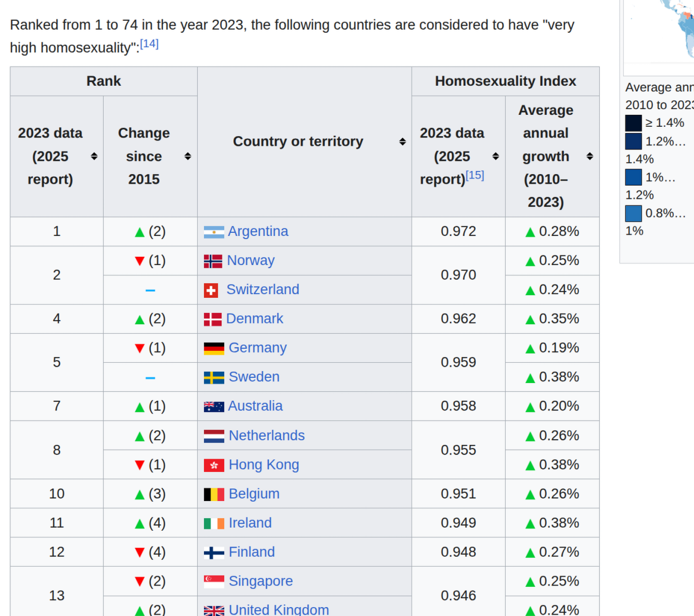The width and height of the screenshot is (694, 616).
Task: Click the Homosexuality Index group header
Action: tap(505, 81)
